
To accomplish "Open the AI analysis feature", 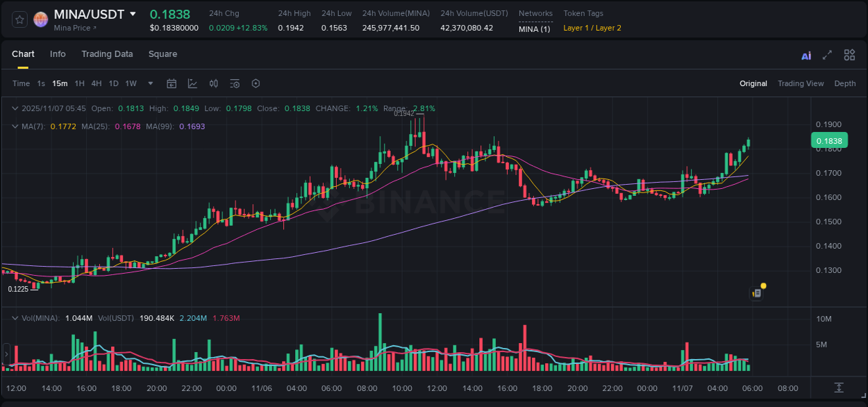I will pos(806,55).
